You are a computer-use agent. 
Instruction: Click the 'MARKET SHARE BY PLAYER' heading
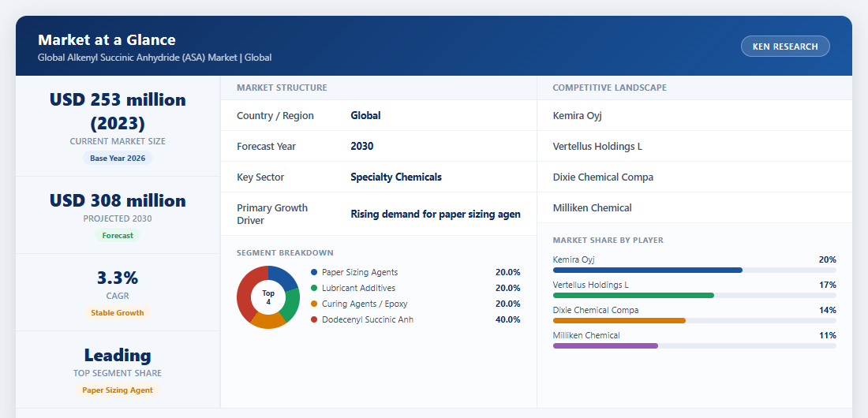point(608,241)
